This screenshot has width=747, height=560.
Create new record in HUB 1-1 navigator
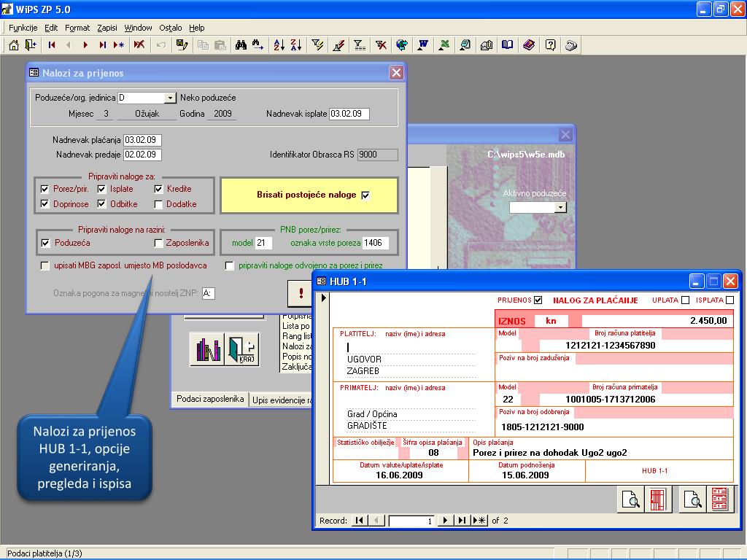coord(479,521)
